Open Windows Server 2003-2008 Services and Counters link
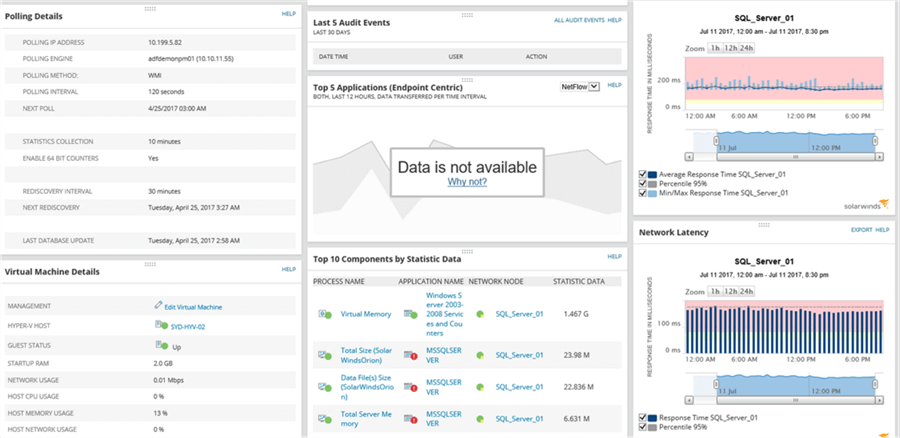This screenshot has height=438, width=900. tap(445, 314)
